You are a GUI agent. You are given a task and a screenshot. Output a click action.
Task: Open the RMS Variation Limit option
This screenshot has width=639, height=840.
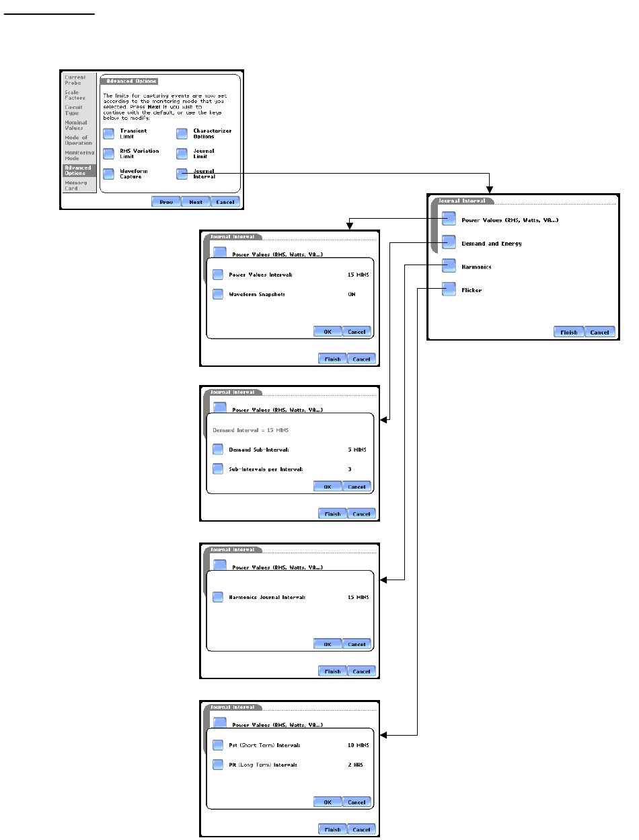(x=108, y=153)
